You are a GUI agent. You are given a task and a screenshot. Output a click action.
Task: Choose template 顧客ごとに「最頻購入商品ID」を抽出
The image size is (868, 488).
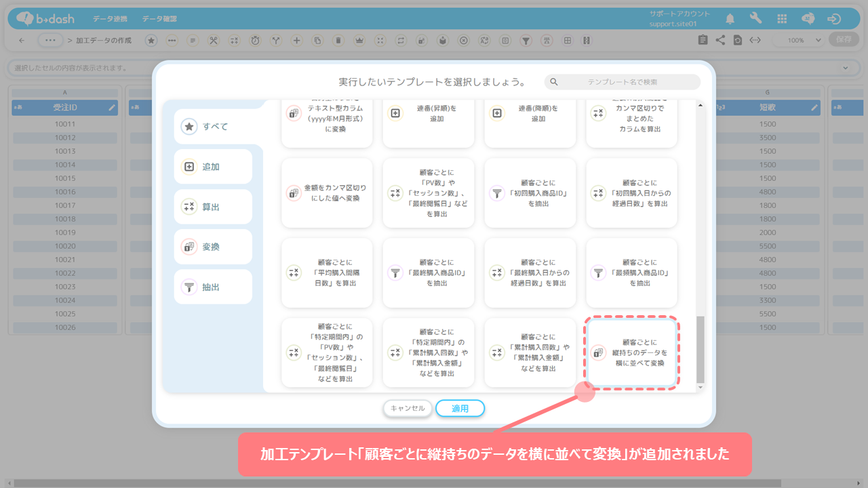click(631, 272)
